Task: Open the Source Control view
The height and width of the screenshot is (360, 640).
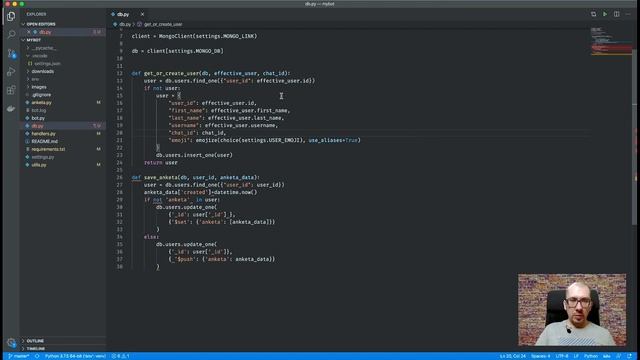Action: (11, 53)
